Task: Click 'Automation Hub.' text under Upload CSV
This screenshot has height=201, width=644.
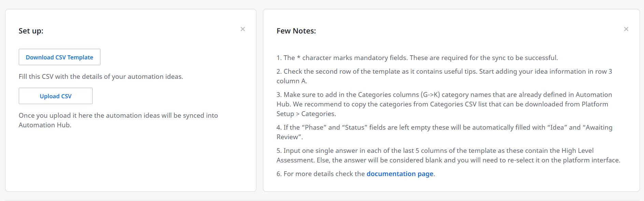Action: click(45, 125)
